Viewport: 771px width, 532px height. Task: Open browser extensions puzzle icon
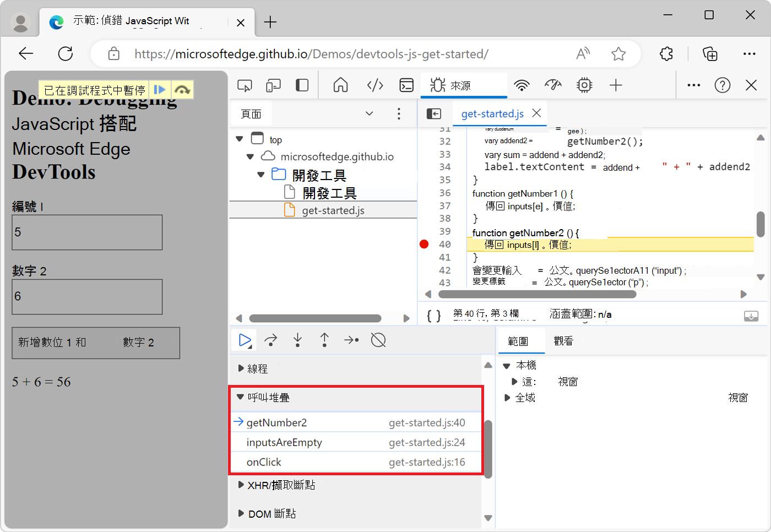666,53
